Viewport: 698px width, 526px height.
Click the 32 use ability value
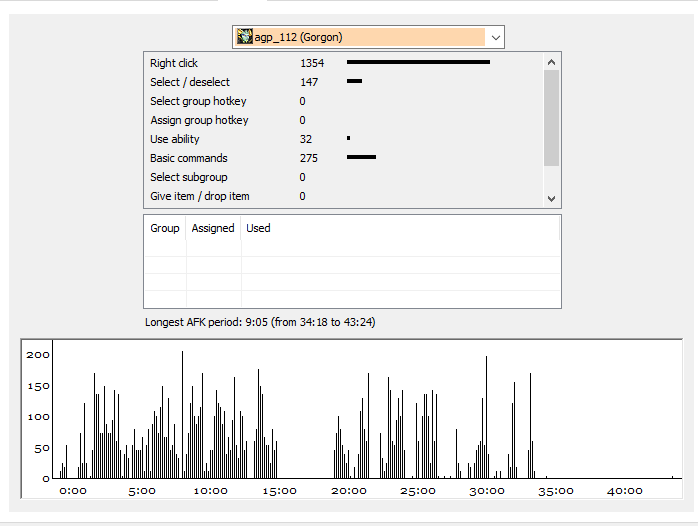pos(305,139)
